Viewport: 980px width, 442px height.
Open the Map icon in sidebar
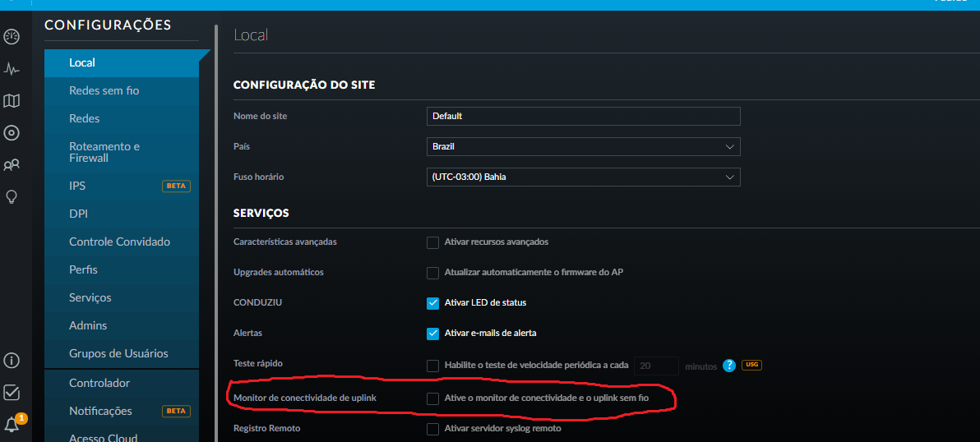(12, 100)
